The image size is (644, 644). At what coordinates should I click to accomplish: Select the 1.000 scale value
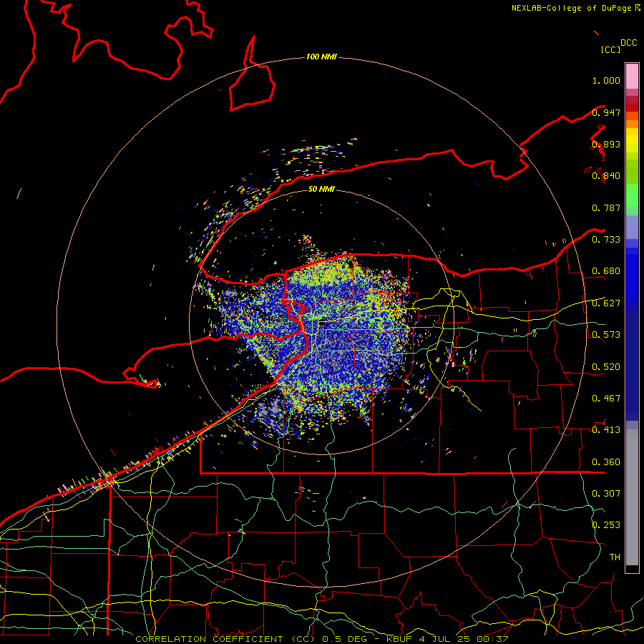coord(606,80)
